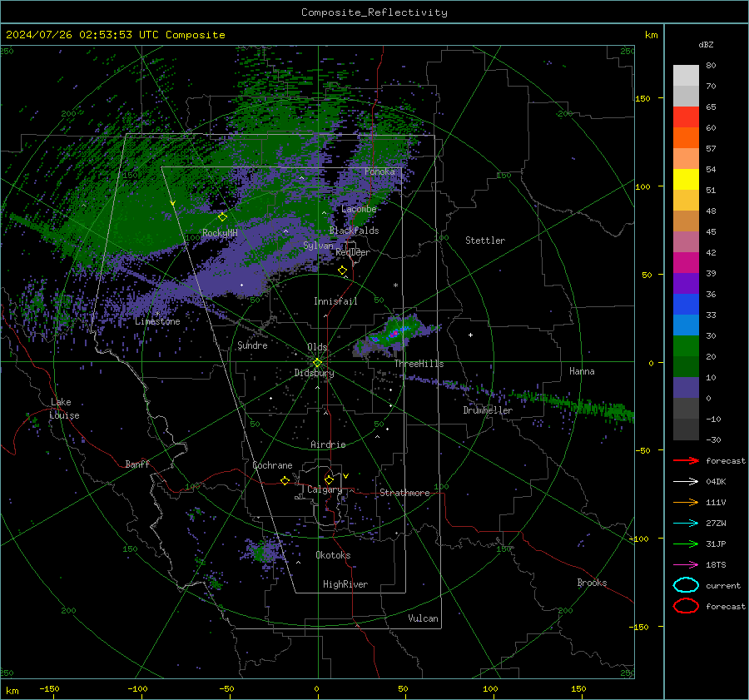Click the yellow diamond marker above Calgary label
The height and width of the screenshot is (700, 749).
[x=329, y=479]
